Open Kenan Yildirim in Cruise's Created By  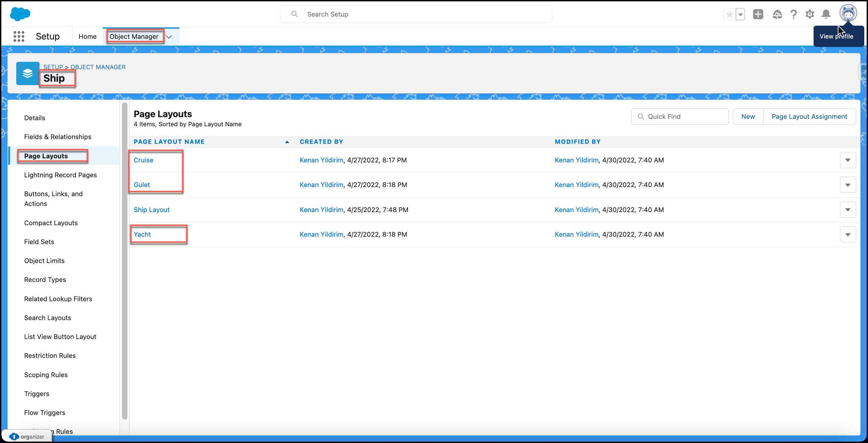tap(321, 160)
